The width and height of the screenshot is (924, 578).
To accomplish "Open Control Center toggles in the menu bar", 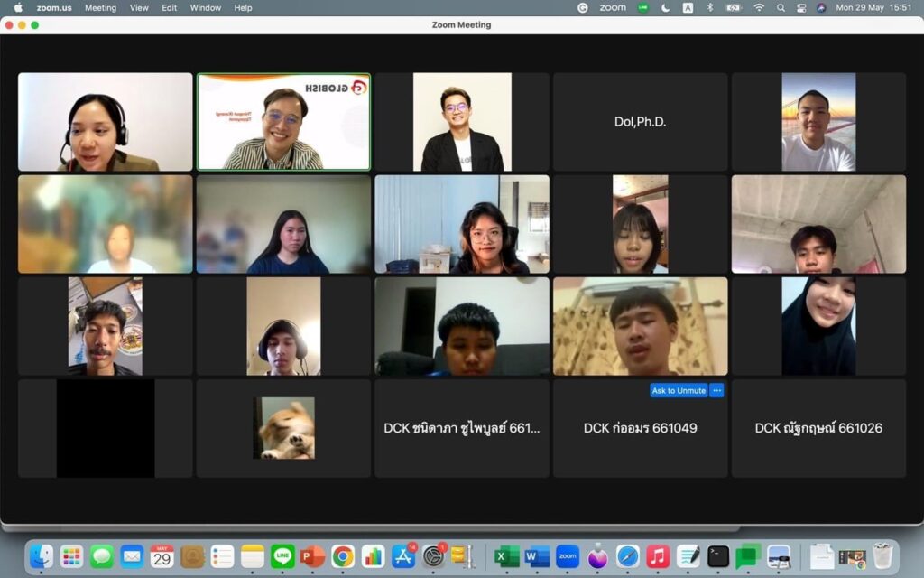I will (x=801, y=7).
